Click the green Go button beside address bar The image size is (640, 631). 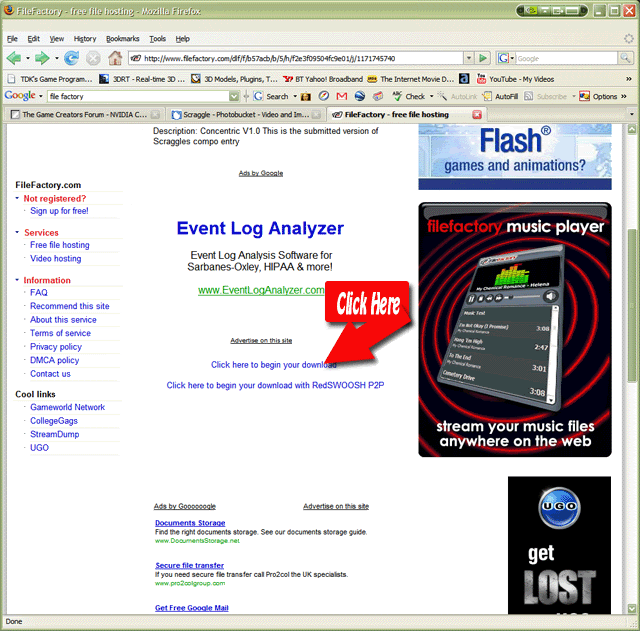tap(483, 58)
